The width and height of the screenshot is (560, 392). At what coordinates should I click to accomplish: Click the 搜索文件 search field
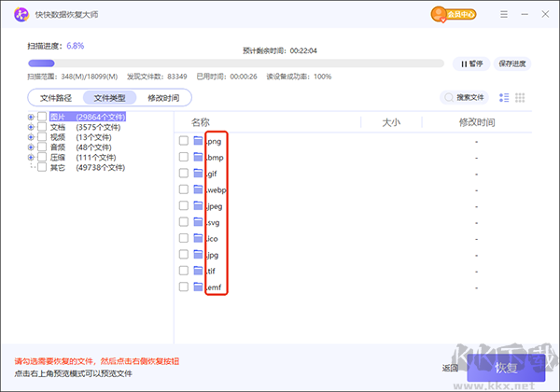[464, 97]
